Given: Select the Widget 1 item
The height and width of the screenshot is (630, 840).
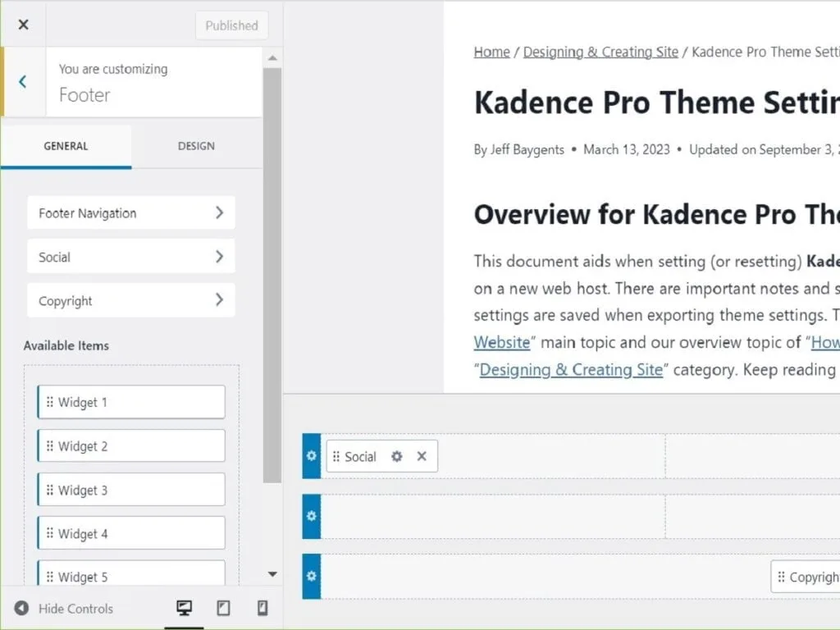Looking at the screenshot, I should tap(131, 402).
